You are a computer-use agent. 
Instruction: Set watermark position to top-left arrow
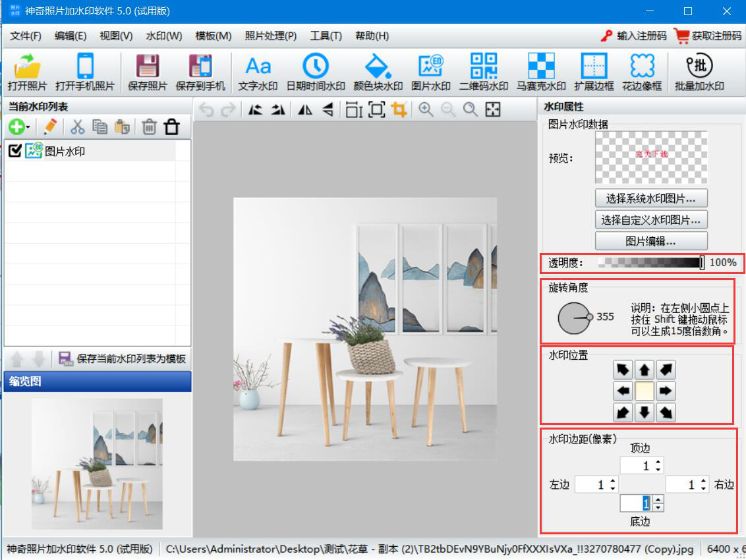pos(623,370)
